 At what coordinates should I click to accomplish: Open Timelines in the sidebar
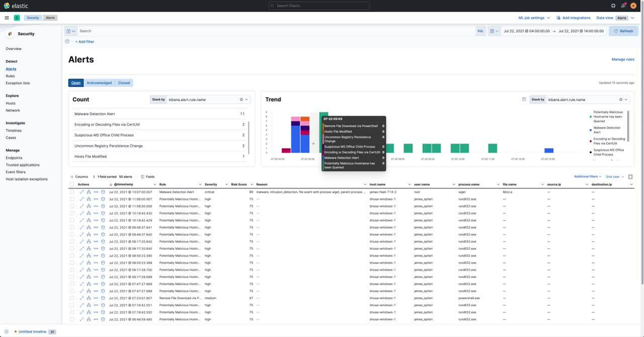tap(14, 130)
